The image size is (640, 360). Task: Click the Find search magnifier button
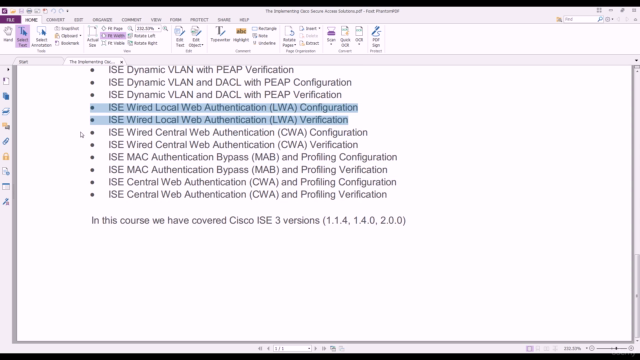pyautogui.click(x=600, y=19)
